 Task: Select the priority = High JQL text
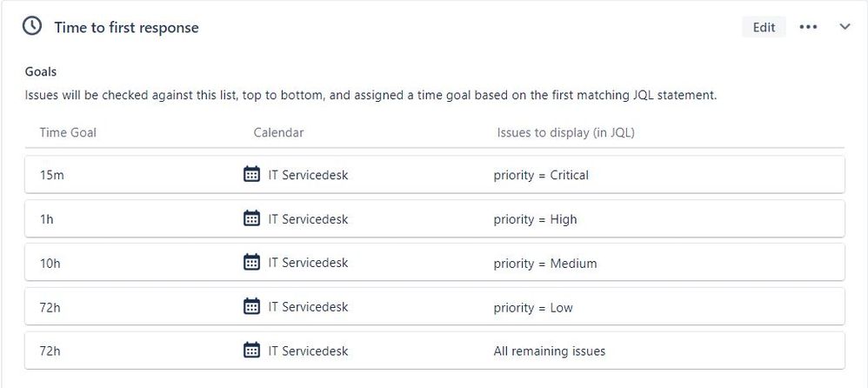pyautogui.click(x=535, y=219)
